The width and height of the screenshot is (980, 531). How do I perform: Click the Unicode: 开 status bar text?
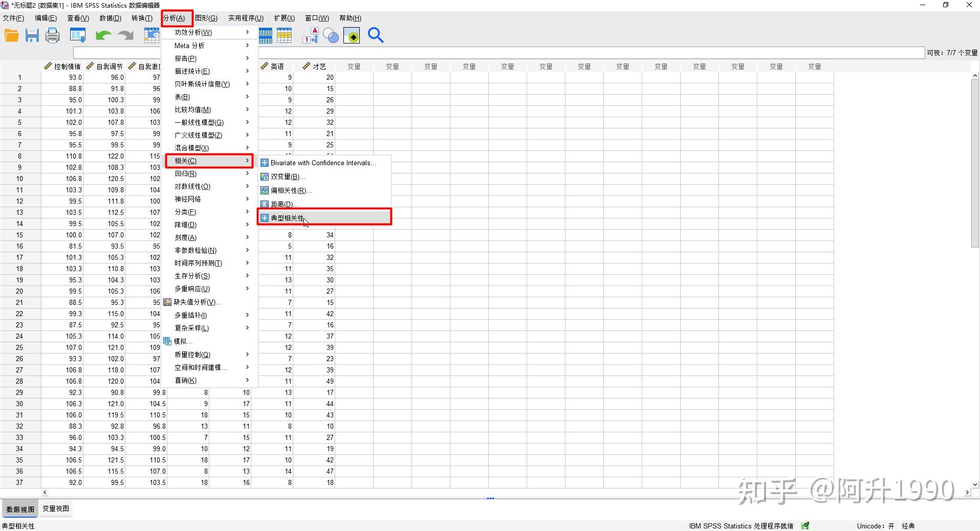click(x=876, y=526)
